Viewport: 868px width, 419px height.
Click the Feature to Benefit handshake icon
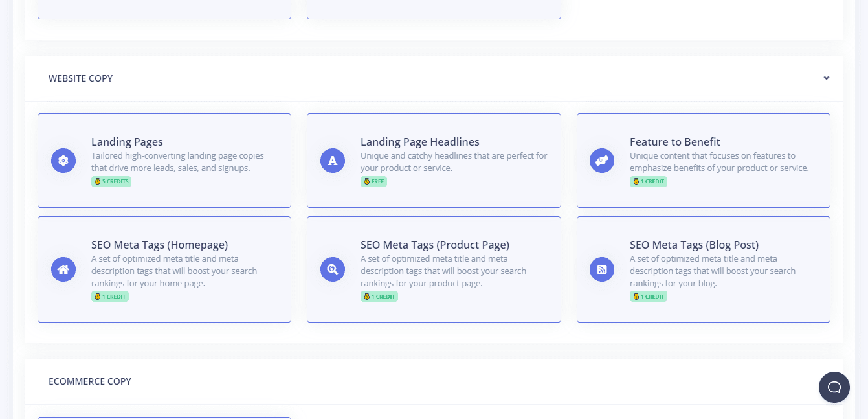coord(602,161)
